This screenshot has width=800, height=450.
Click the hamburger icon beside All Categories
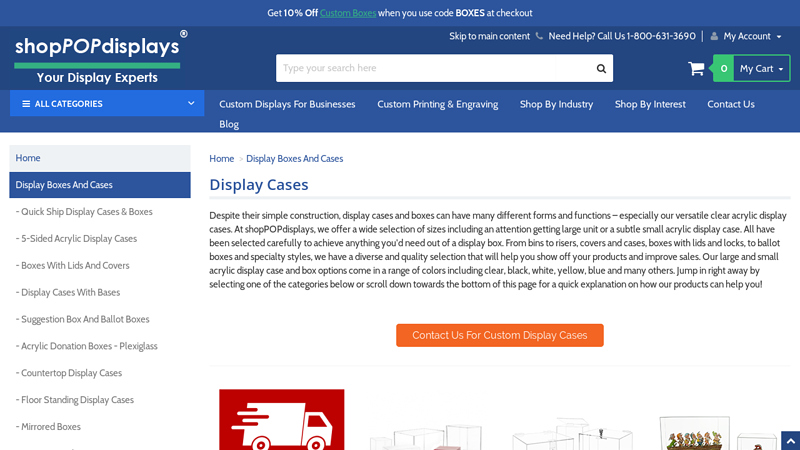coord(25,104)
